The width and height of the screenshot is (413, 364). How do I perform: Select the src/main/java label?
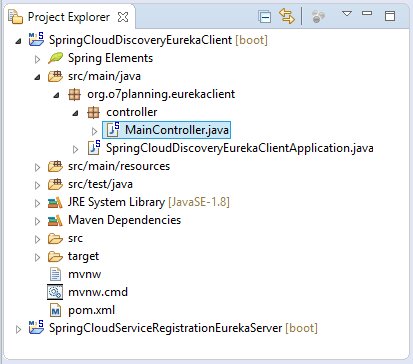[x=104, y=76]
